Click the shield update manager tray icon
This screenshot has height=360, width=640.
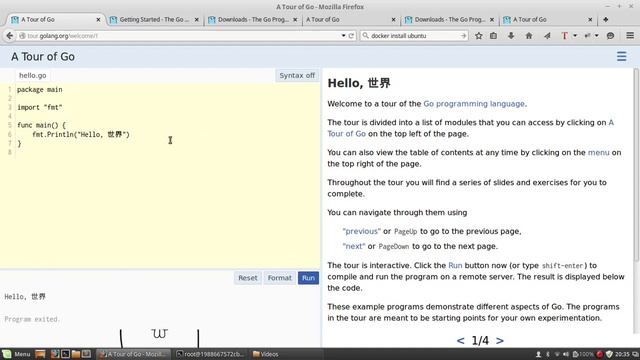[609, 354]
